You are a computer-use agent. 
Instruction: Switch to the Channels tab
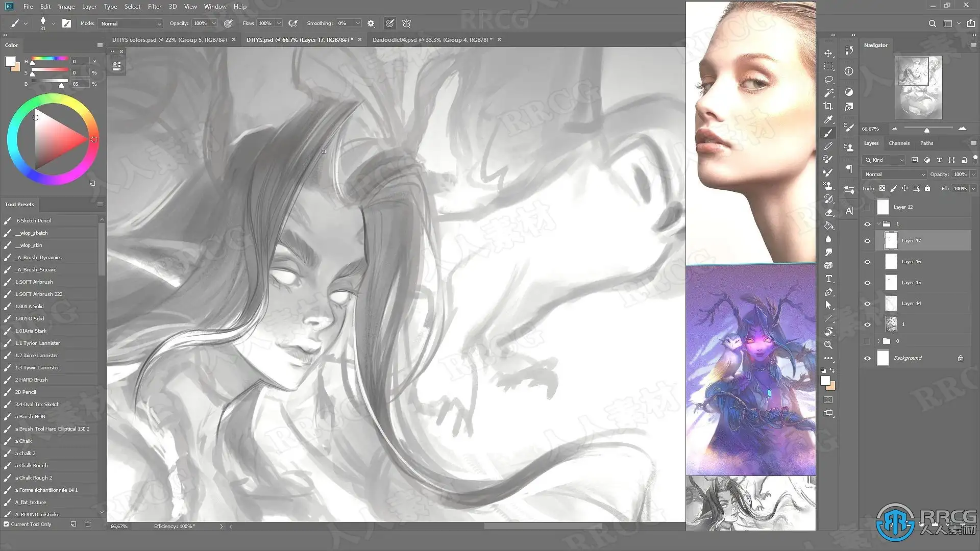(x=898, y=143)
